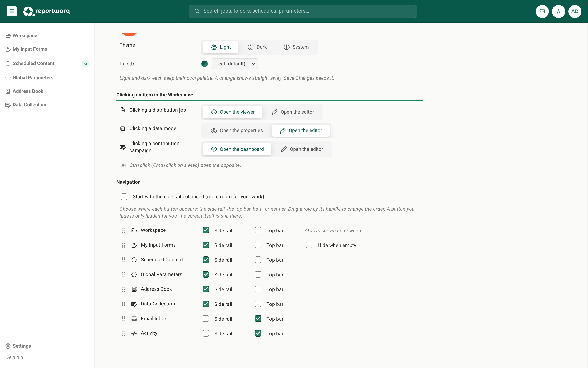
Task: Toggle the hamburger menu button
Action: 11,11
